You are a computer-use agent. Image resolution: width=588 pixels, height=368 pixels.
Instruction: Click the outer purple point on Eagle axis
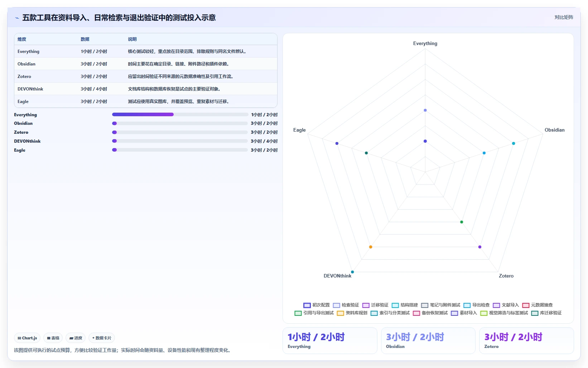(337, 143)
